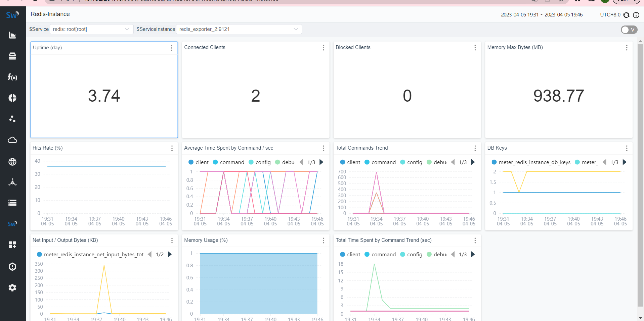
Task: Toggle config legend in Total Time Spent chart
Action: tap(411, 254)
